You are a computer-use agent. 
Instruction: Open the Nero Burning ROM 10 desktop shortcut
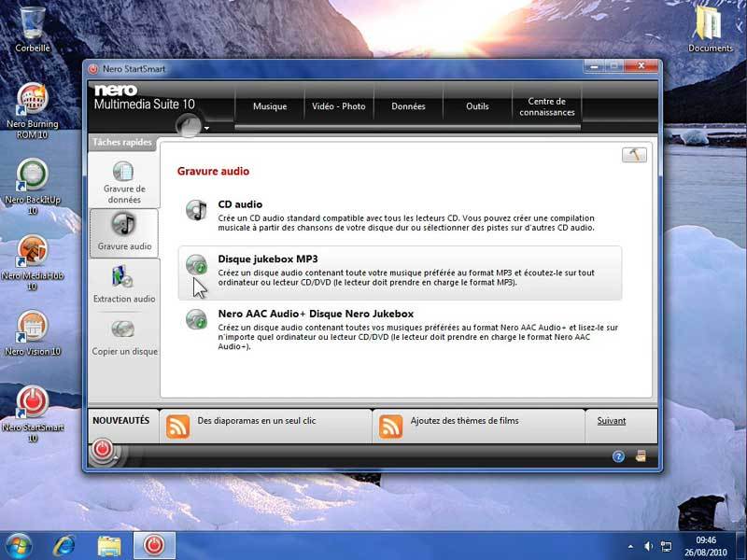pos(33,110)
